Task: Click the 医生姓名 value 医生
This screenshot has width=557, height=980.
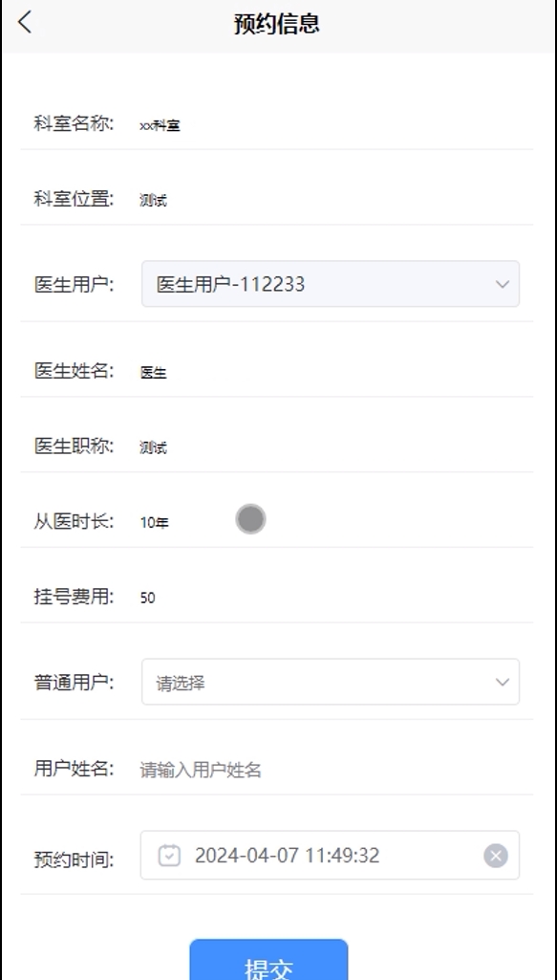Action: click(153, 373)
